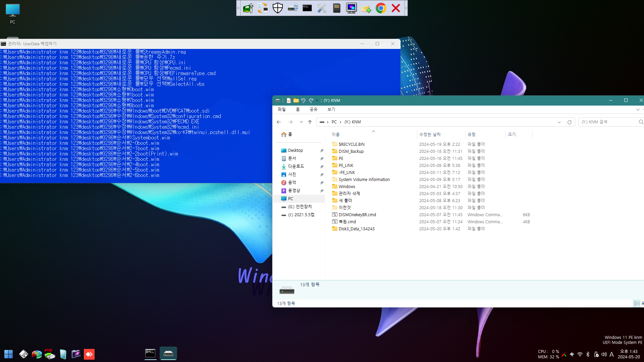The width and height of the screenshot is (644, 362).
Task: Select the 복원.cmd file
Action: (x=347, y=222)
